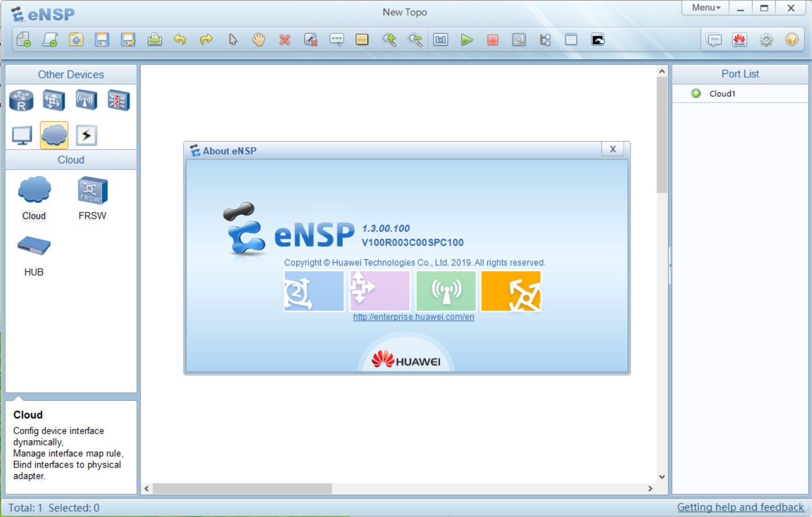Viewport: 812px width, 517px height.
Task: Select the PC end device category
Action: pyautogui.click(x=22, y=135)
